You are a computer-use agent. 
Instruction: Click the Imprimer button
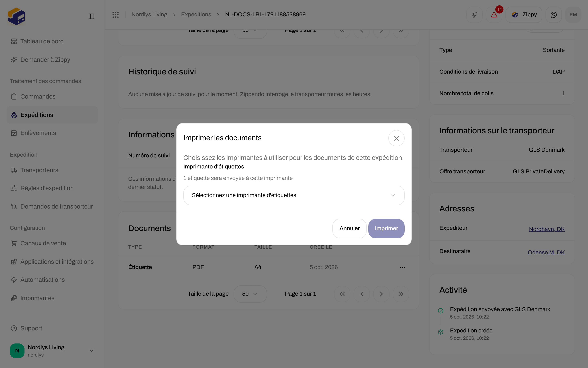coord(386,228)
